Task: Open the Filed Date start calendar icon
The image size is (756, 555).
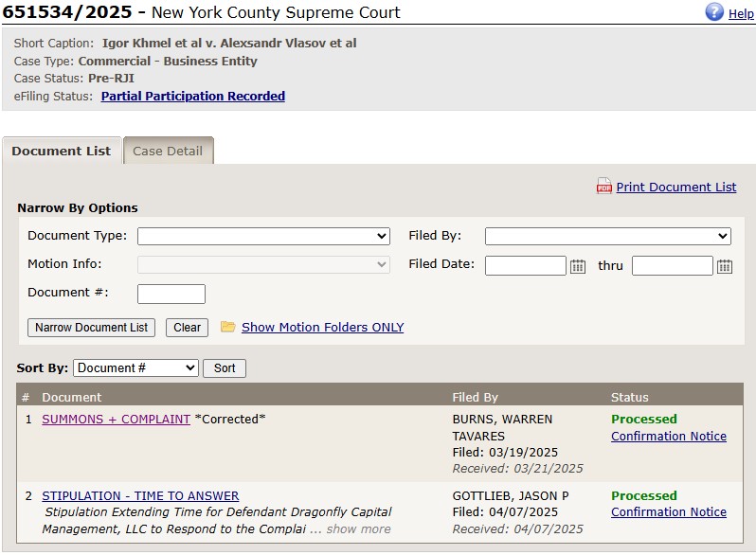Action: pos(578,266)
